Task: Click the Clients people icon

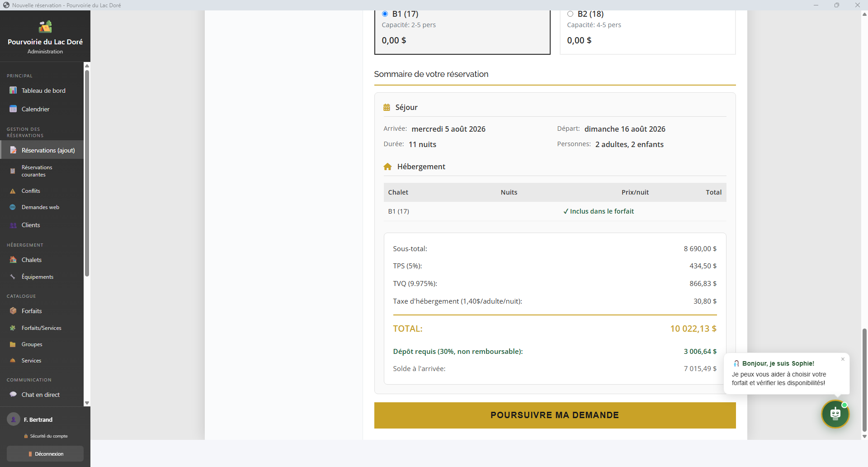Action: point(13,225)
